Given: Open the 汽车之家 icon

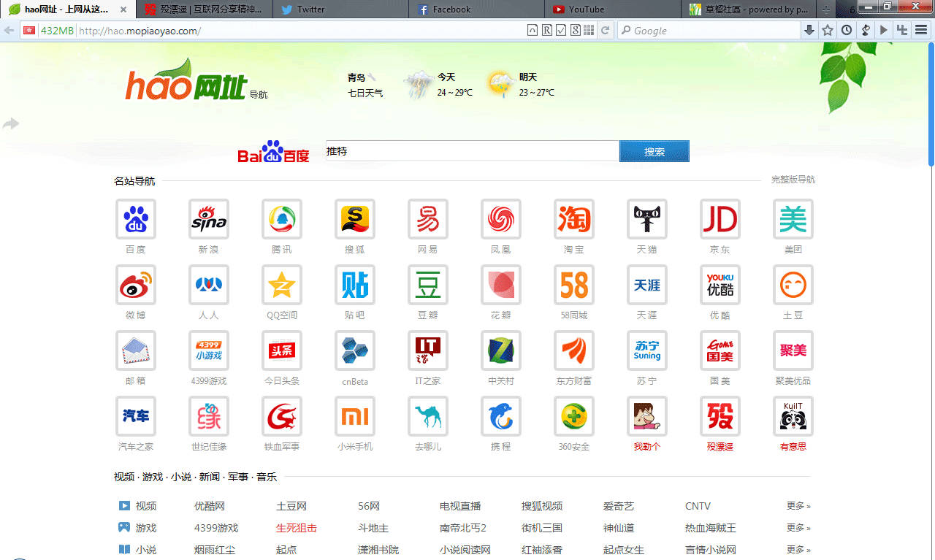Looking at the screenshot, I should coord(136,416).
